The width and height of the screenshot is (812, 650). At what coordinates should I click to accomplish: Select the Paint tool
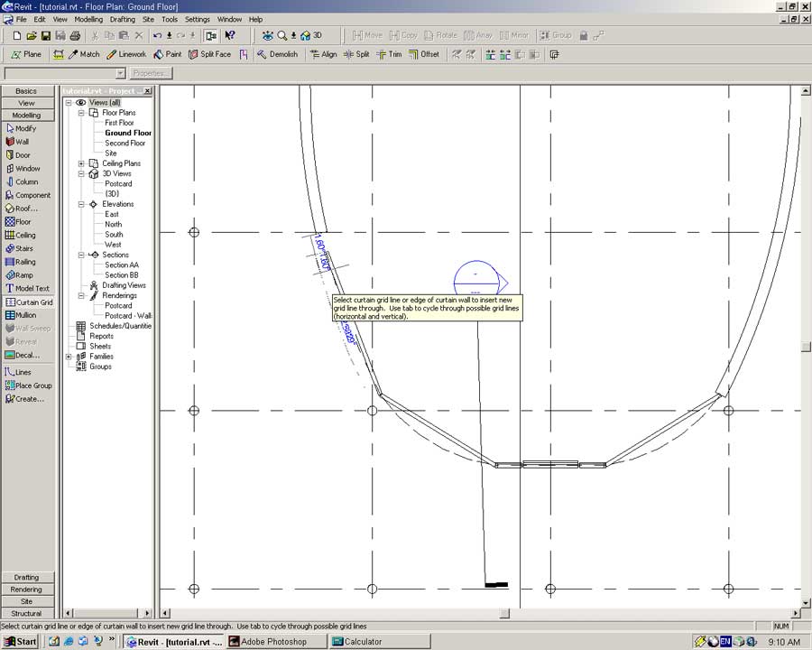coord(168,54)
